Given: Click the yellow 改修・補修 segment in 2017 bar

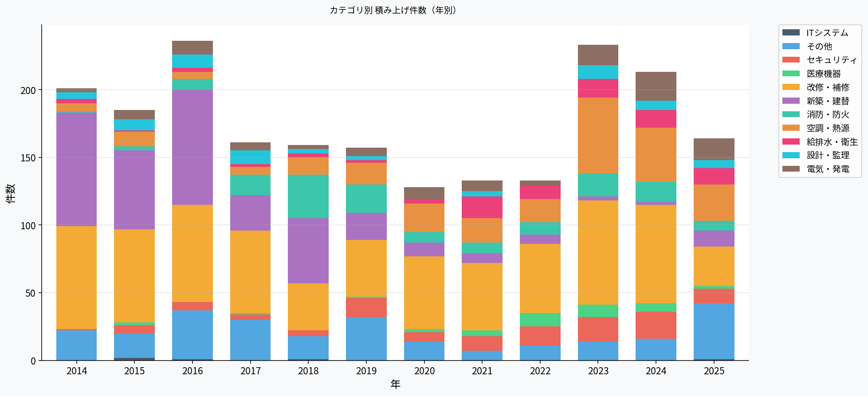Looking at the screenshot, I should pos(251,272).
